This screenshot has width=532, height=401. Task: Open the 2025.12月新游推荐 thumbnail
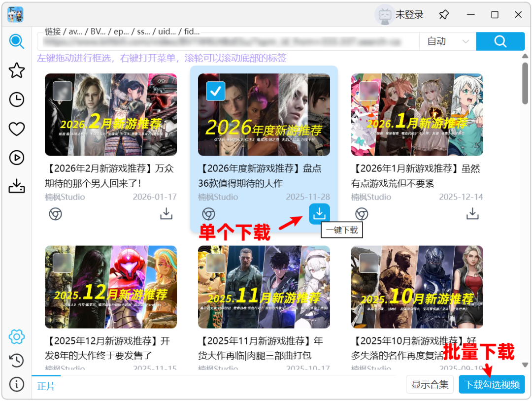(111, 287)
